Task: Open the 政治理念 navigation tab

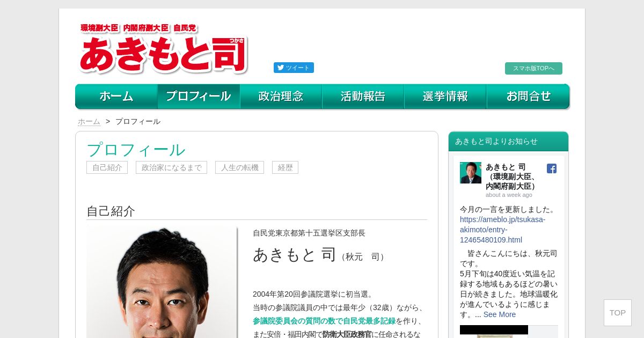Action: [x=281, y=97]
